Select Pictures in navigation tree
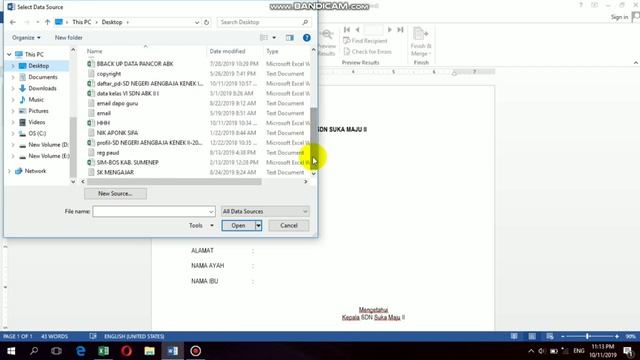Image resolution: width=640 pixels, height=360 pixels. [38, 111]
